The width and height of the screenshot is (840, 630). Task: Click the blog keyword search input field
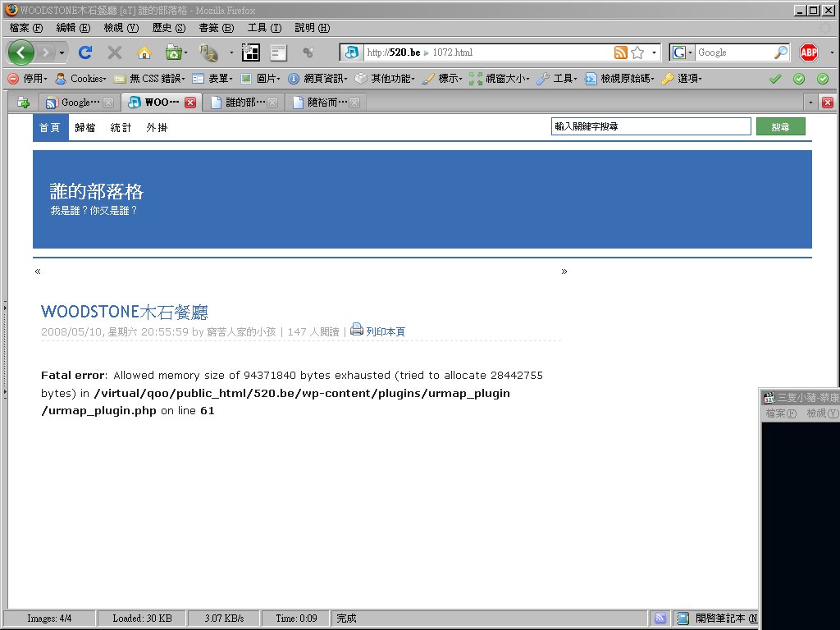(x=651, y=127)
